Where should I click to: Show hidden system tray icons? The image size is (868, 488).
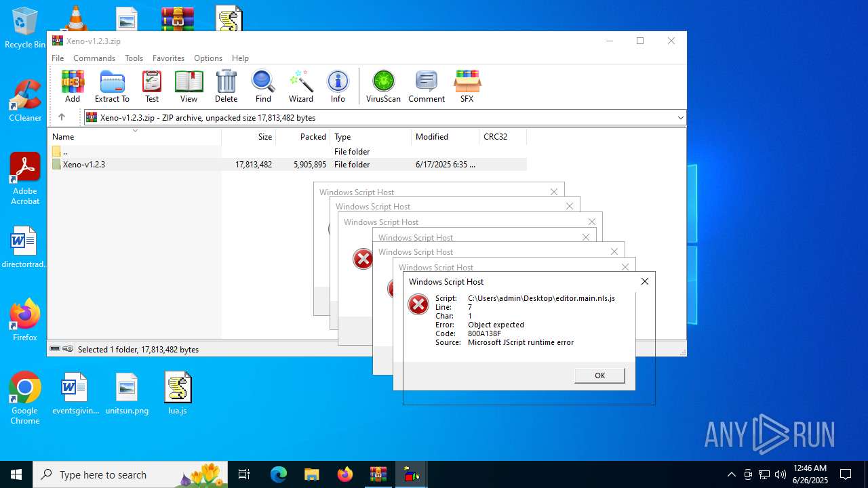pyautogui.click(x=731, y=474)
